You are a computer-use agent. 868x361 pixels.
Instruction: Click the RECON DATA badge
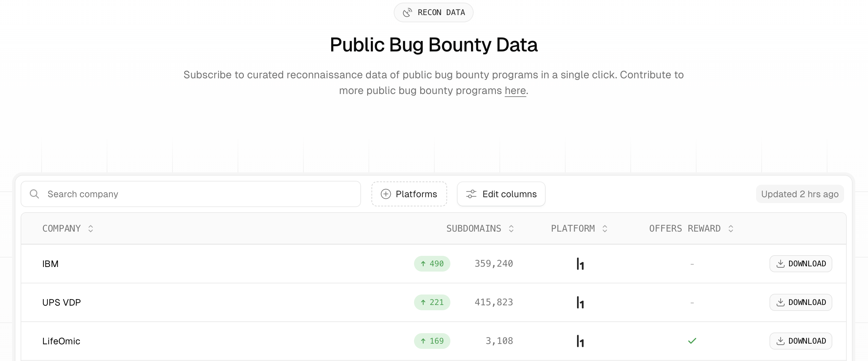click(433, 12)
